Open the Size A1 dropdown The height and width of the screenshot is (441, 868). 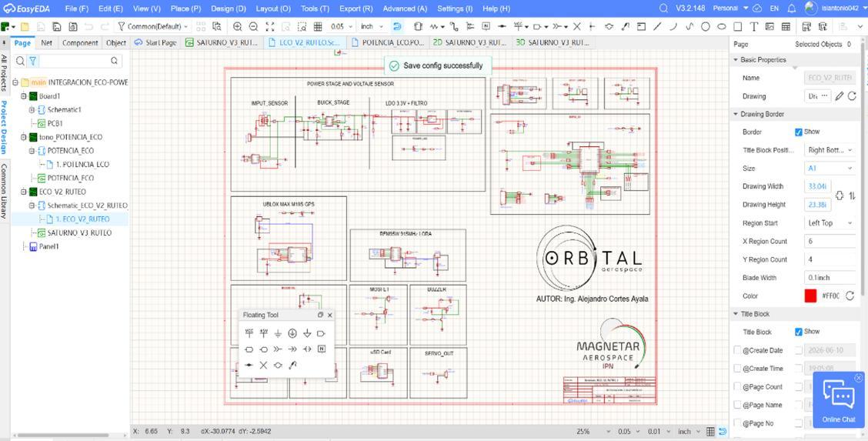point(830,169)
